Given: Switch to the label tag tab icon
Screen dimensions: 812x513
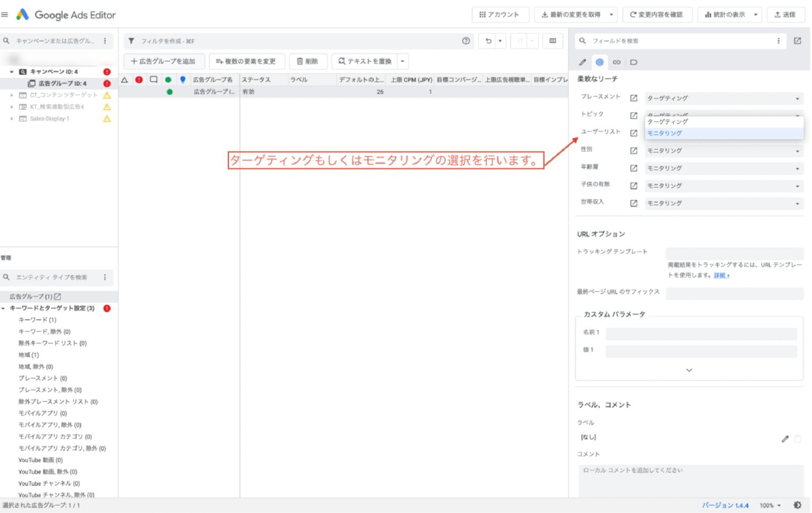Looking at the screenshot, I should (634, 62).
